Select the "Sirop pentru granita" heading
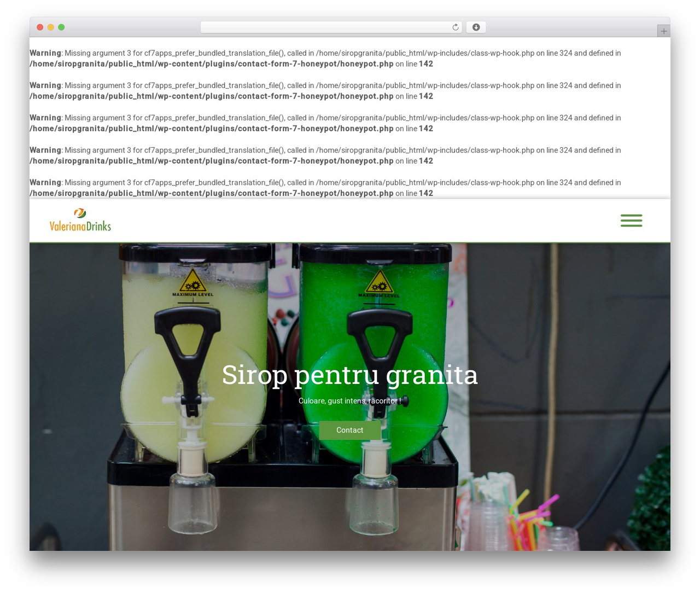The height and width of the screenshot is (593, 700). point(350,375)
